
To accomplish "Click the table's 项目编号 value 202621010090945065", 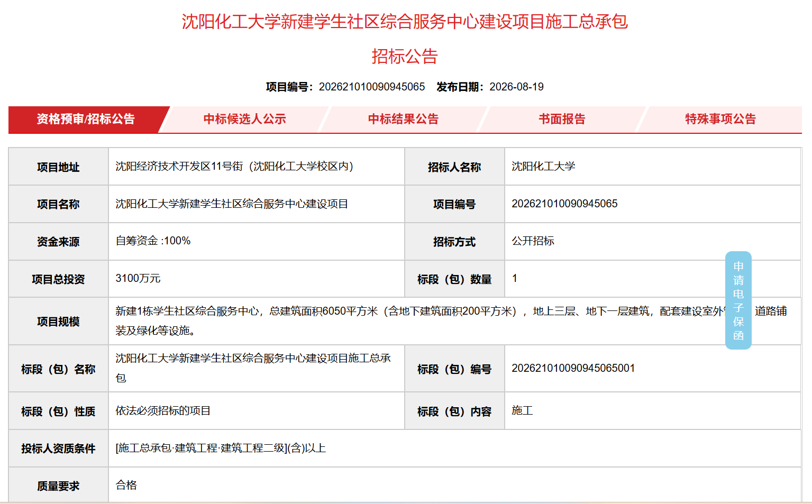I will (x=564, y=204).
